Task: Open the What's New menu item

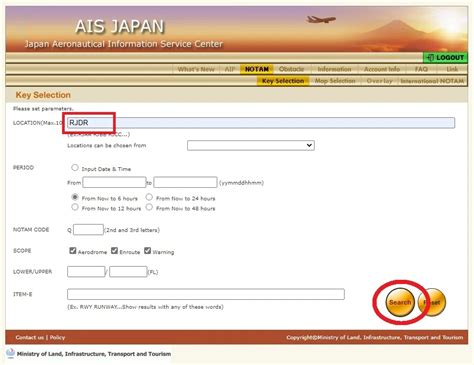Action: click(196, 69)
